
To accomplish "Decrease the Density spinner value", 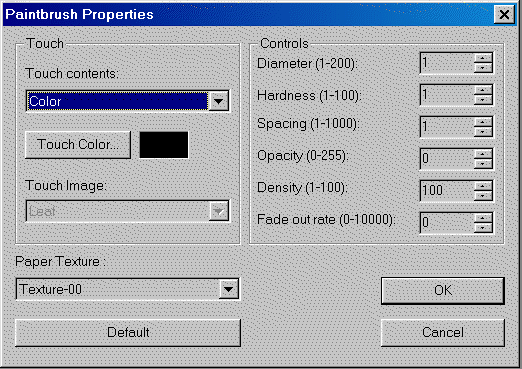I will pyautogui.click(x=483, y=195).
